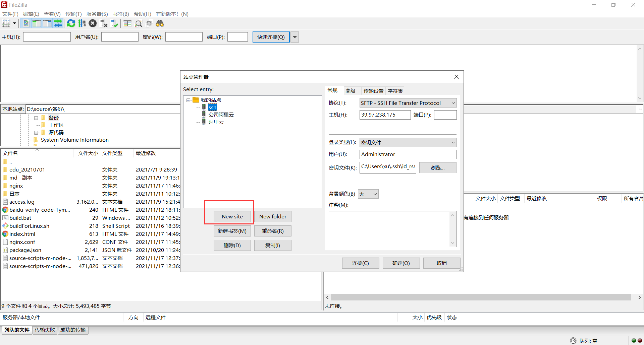Click the 快速连接(Q) button
Viewport: 644px width, 345px height.
(271, 37)
